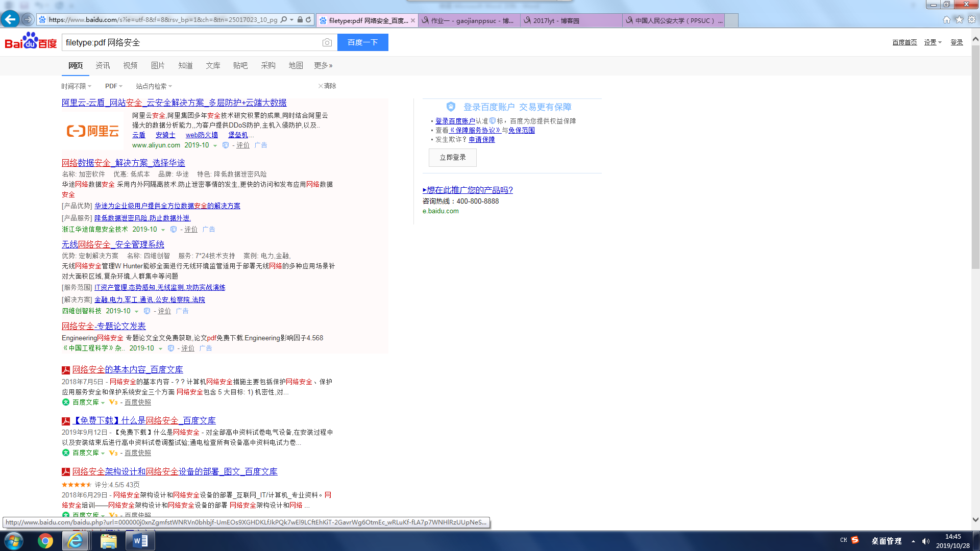Switch to the 文库 library tab
This screenshot has width=980, height=551.
pyautogui.click(x=213, y=65)
